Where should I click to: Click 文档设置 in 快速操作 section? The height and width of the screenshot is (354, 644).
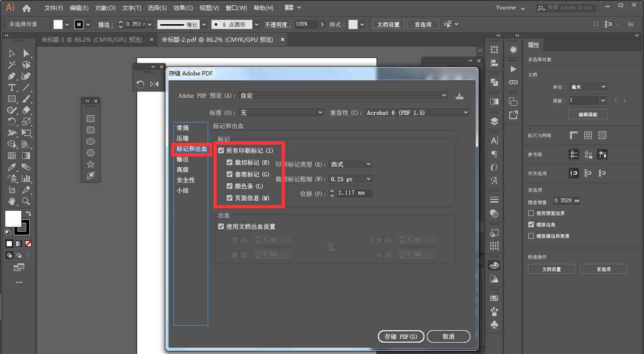[552, 269]
